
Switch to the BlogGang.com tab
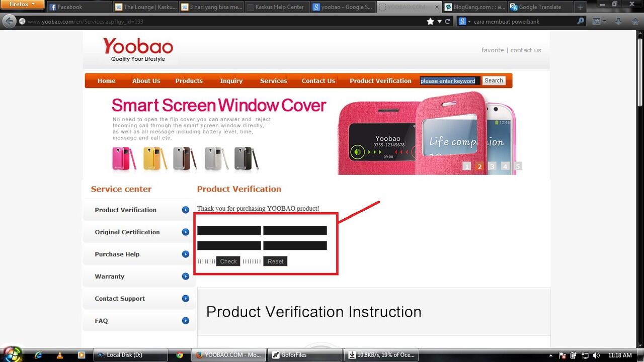tap(475, 7)
